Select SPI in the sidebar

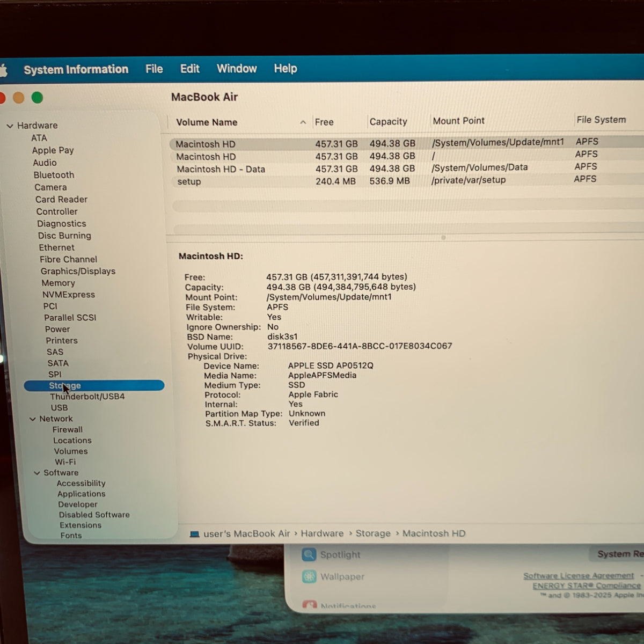pyautogui.click(x=55, y=375)
